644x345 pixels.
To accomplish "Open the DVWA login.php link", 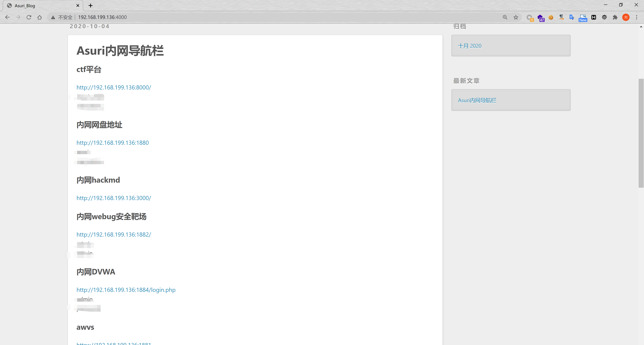I will tap(126, 290).
